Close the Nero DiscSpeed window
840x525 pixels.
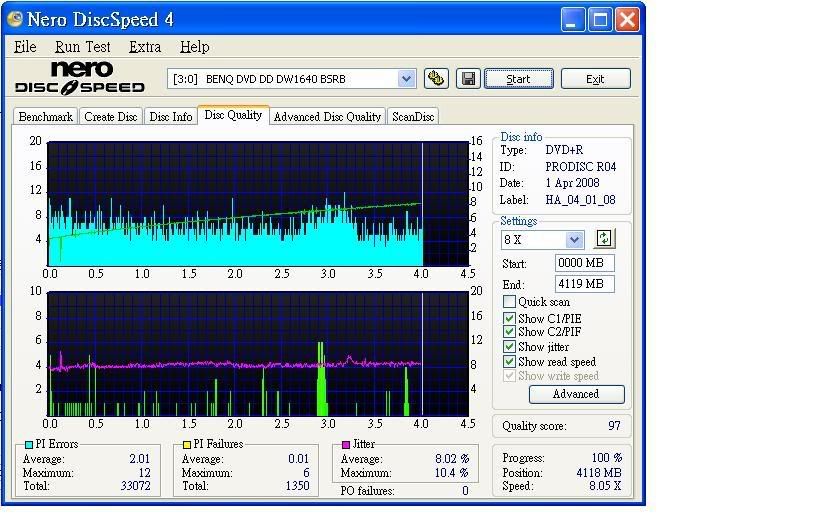tap(627, 20)
